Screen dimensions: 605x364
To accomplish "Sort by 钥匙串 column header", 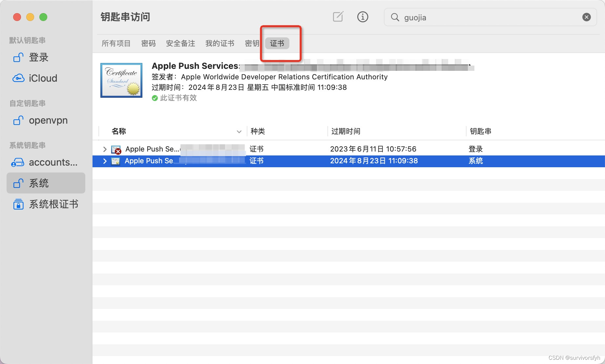I will click(481, 131).
